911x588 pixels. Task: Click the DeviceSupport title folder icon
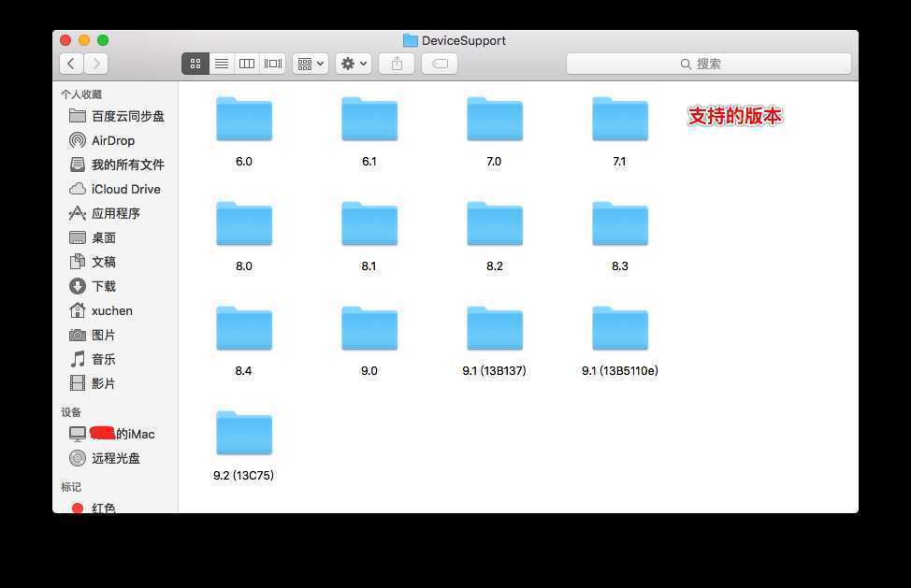point(411,40)
